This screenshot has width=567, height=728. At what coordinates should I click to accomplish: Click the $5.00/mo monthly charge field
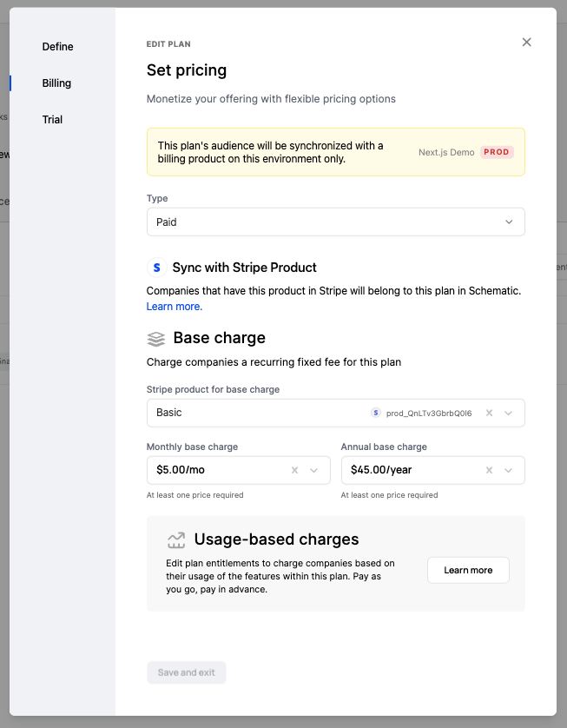[217, 470]
